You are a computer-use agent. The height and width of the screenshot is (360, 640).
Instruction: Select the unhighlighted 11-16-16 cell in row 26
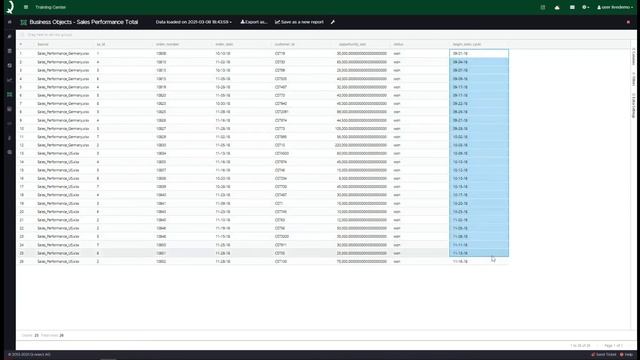click(479, 261)
